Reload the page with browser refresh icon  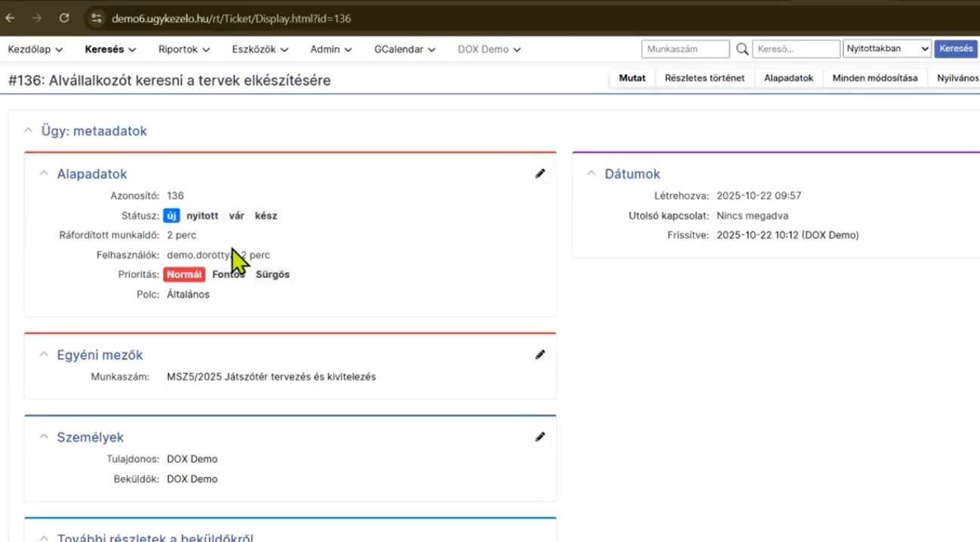[x=64, y=18]
